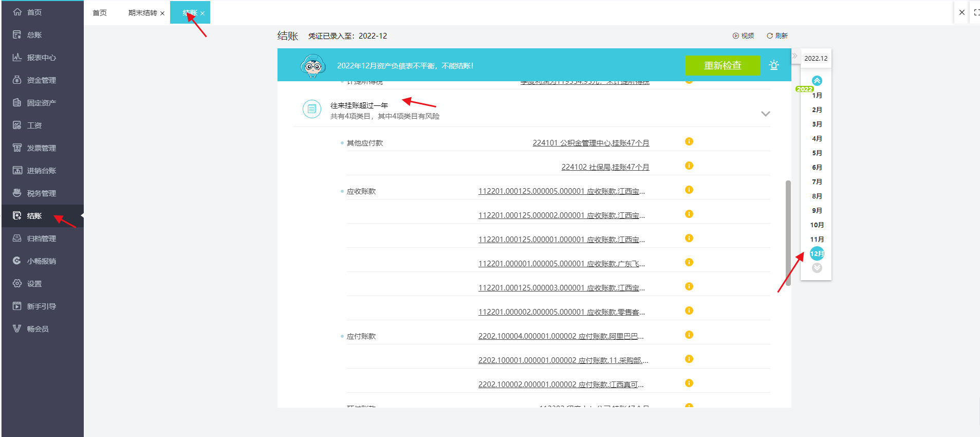The width and height of the screenshot is (980, 437).
Task: Switch to the 期末结转 tab
Action: click(142, 13)
